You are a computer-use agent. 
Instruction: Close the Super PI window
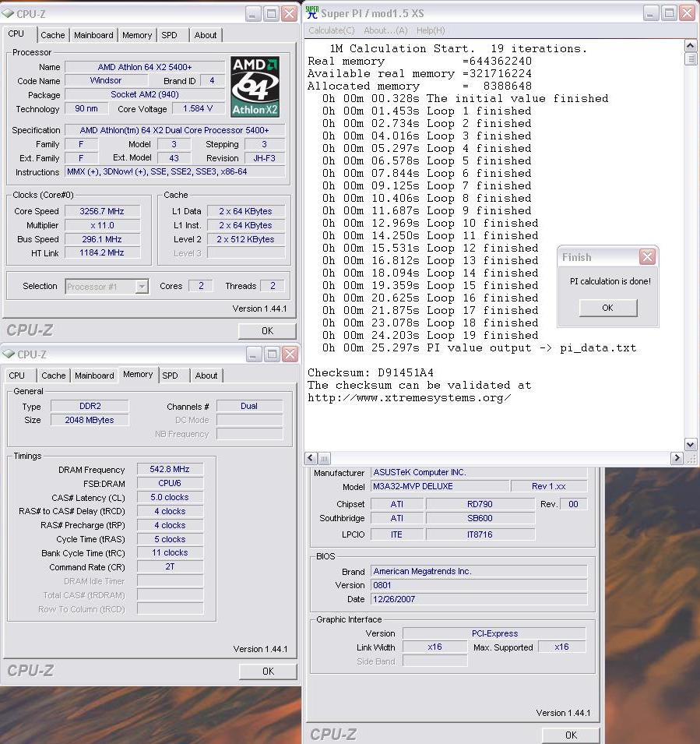click(687, 13)
